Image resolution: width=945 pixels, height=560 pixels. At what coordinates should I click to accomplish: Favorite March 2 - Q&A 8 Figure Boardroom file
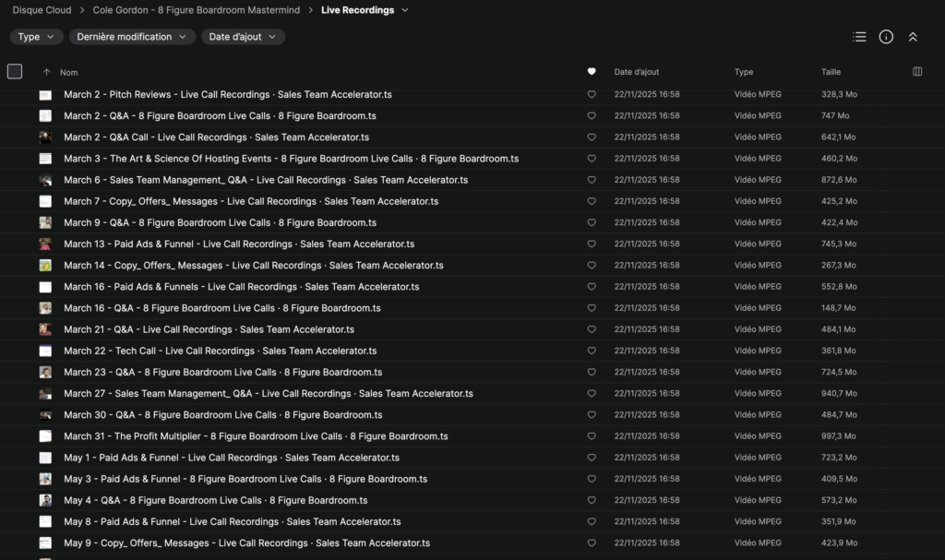592,115
